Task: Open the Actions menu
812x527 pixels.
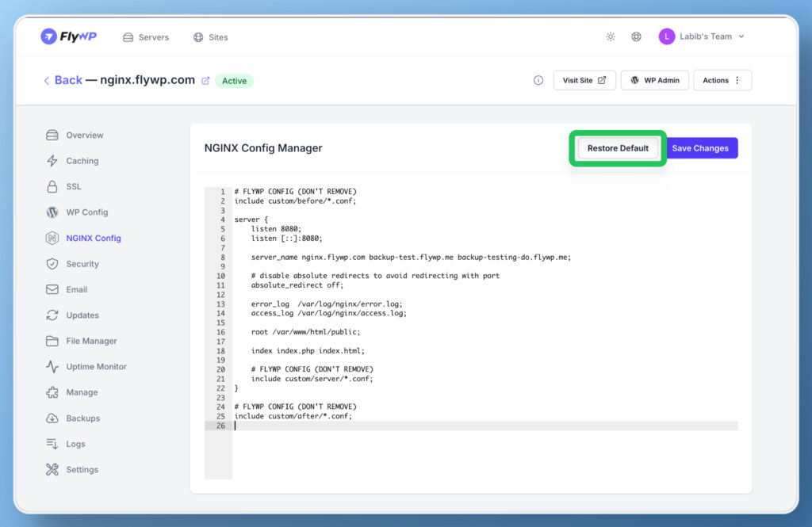Action: [722, 80]
